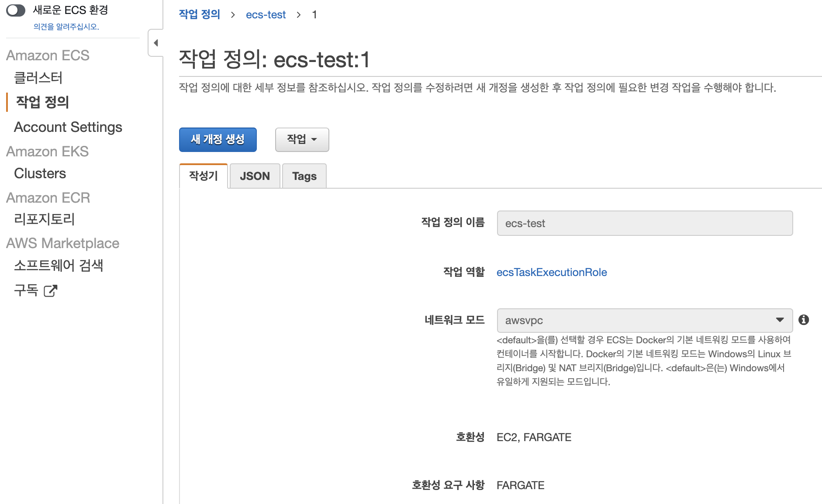Click the 호환성 value EC2, FARGATE

coord(534,437)
